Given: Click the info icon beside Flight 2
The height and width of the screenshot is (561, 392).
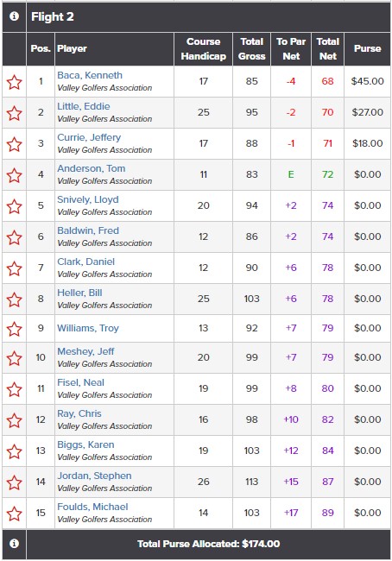Looking at the screenshot, I should point(14,16).
